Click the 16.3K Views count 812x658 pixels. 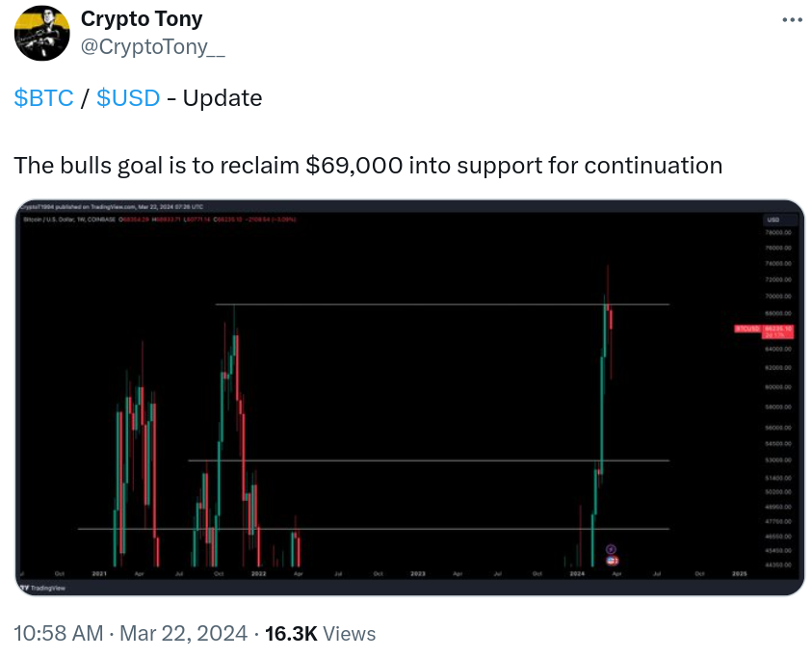coord(321,634)
